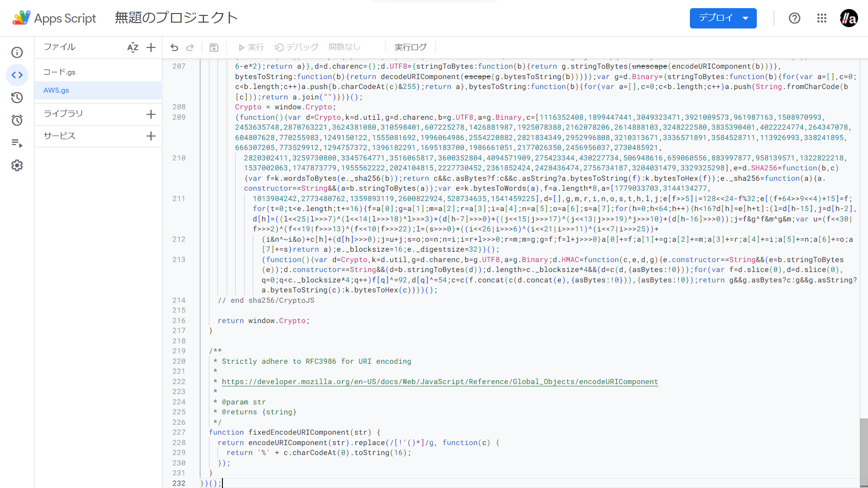Click the redo arrow in toolbar
Image resolution: width=868 pixels, height=488 pixels.
click(190, 47)
